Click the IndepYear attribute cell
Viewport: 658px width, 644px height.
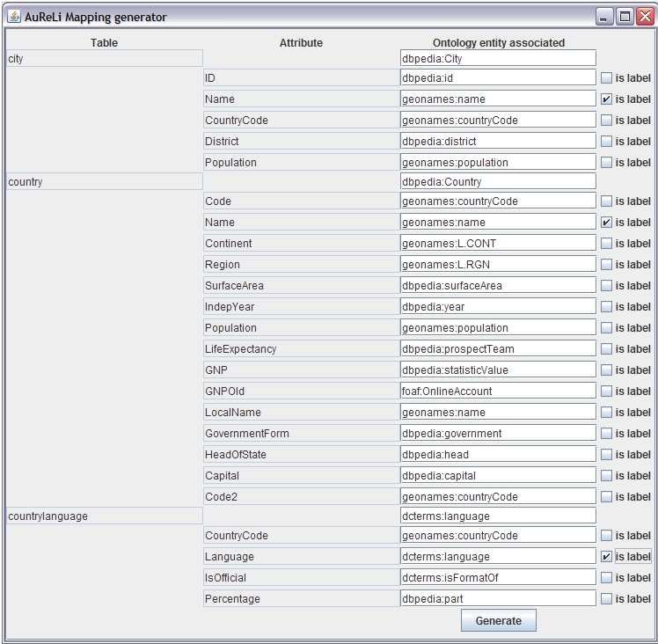(301, 307)
